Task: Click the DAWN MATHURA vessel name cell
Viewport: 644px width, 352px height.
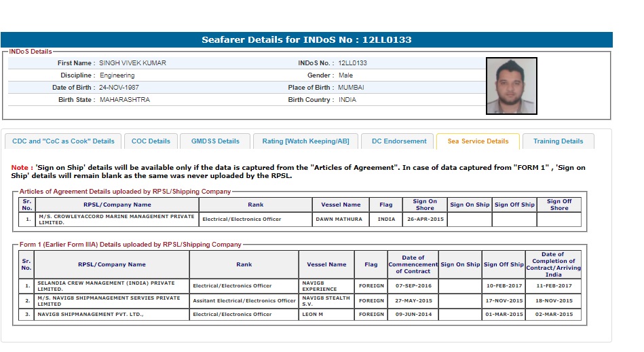Action: tap(338, 219)
